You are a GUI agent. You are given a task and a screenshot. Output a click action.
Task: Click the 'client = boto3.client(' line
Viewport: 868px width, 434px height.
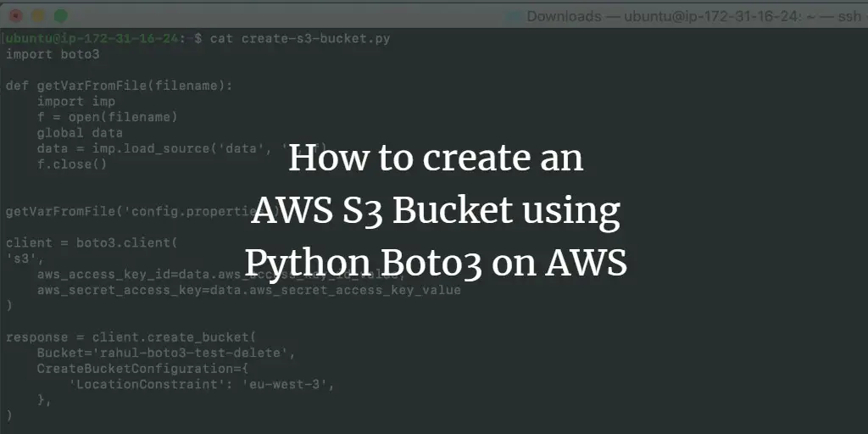click(x=92, y=243)
